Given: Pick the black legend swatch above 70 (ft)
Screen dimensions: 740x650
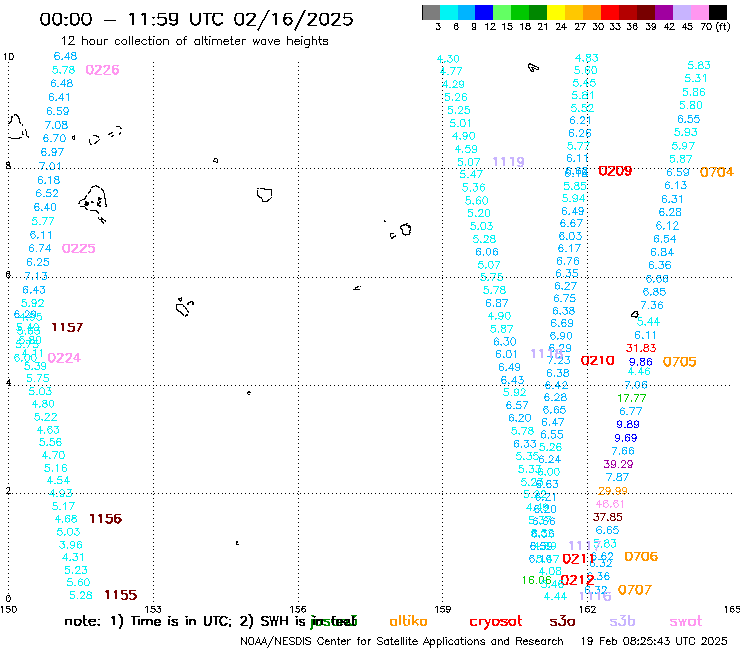Looking at the screenshot, I should 718,12.
